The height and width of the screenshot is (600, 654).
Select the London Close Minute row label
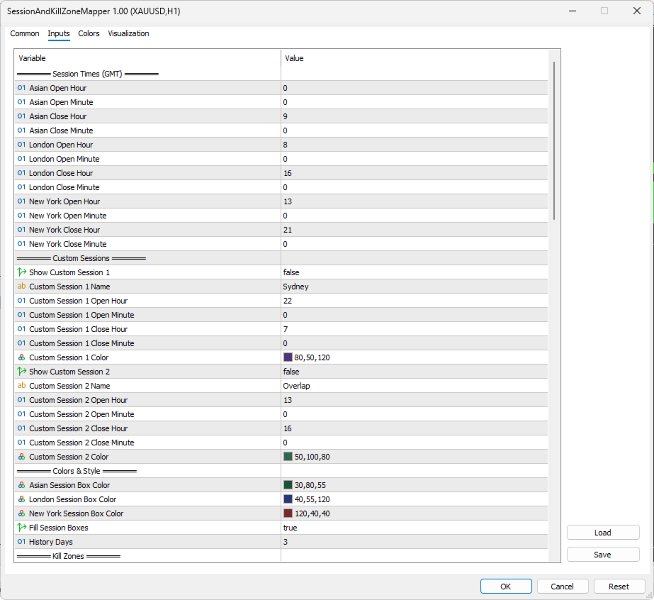click(x=64, y=187)
